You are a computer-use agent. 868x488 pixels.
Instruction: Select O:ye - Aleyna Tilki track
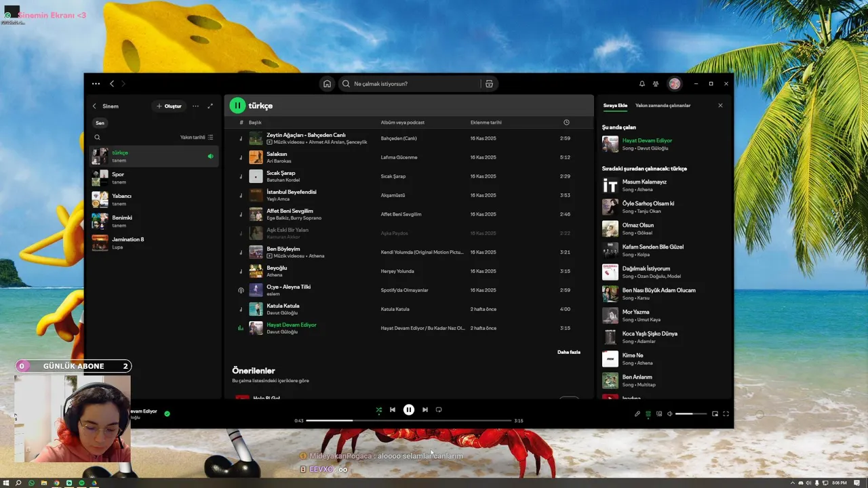(409, 290)
